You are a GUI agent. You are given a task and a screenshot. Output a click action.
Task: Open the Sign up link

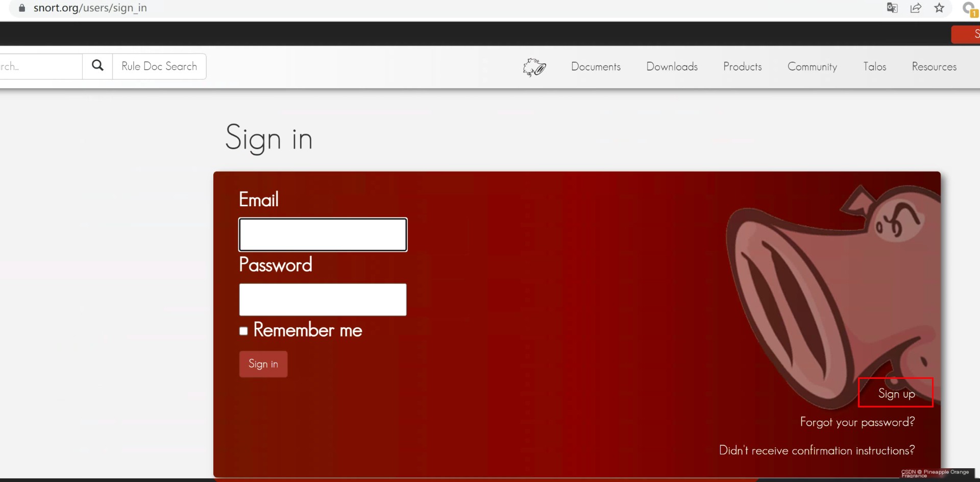pyautogui.click(x=896, y=394)
